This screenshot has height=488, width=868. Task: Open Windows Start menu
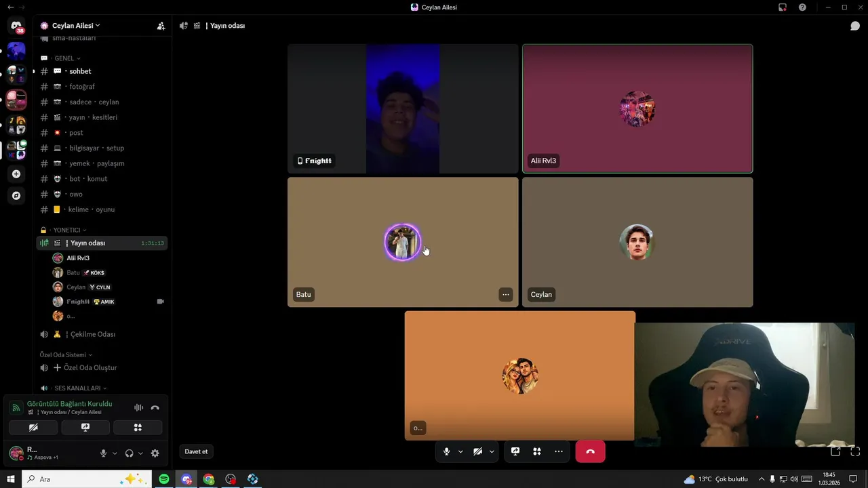tap(10, 479)
